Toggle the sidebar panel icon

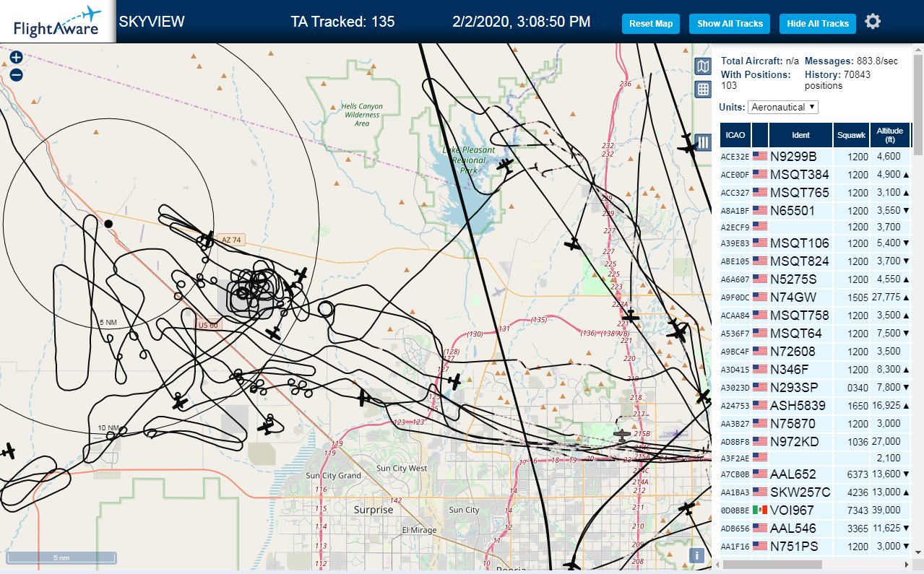pos(703,142)
